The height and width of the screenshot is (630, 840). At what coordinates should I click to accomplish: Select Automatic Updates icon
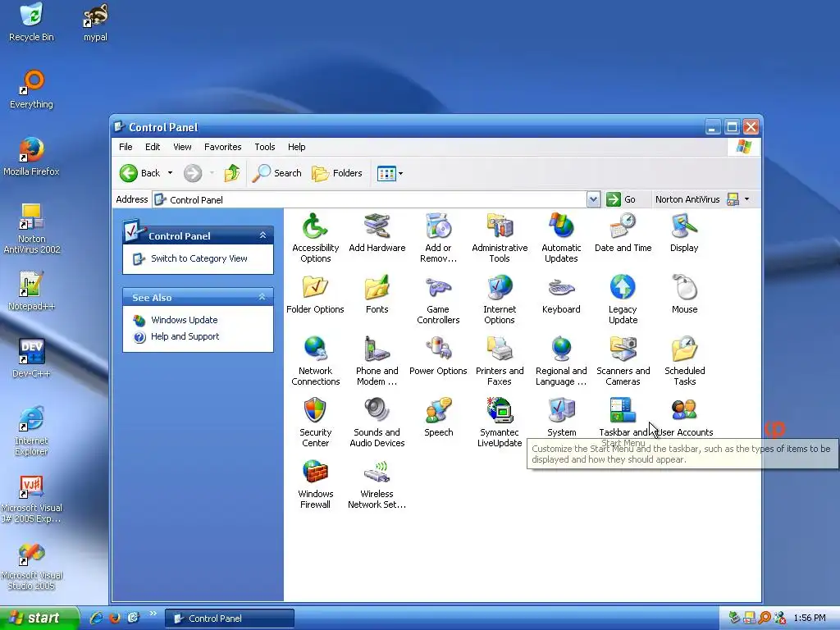tap(561, 226)
